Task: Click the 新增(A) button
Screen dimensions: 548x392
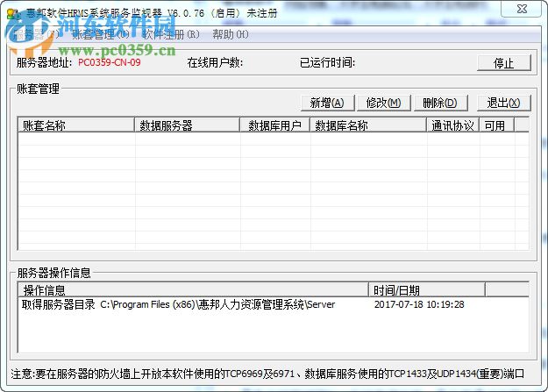Action: [327, 103]
